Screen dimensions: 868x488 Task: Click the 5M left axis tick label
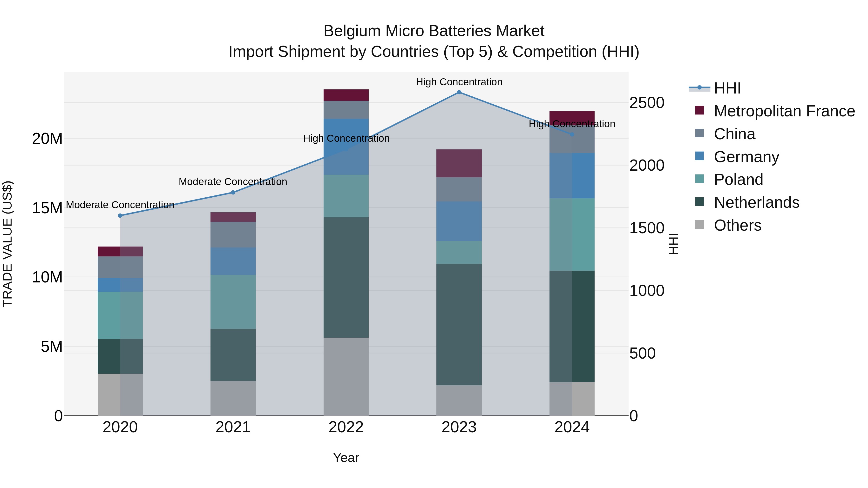(x=52, y=347)
